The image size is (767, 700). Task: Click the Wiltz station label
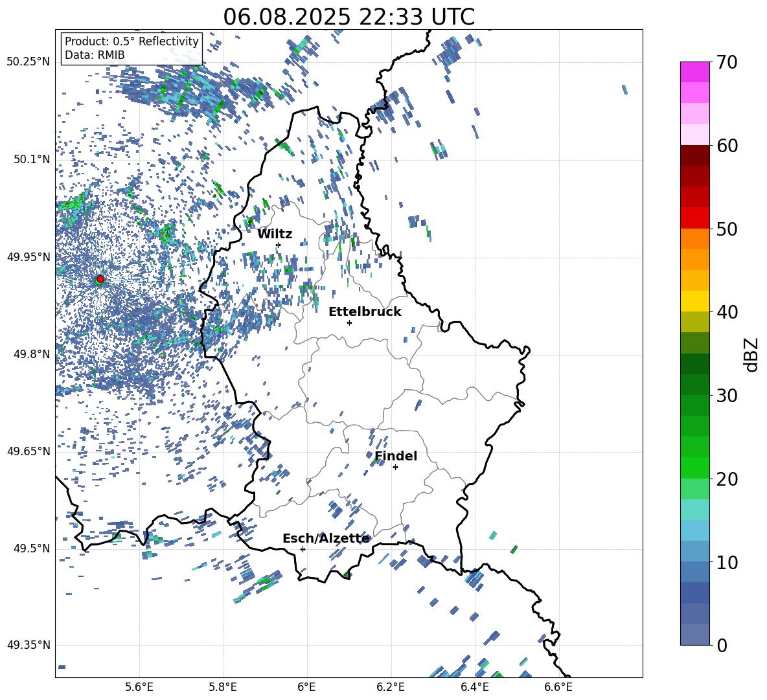(x=275, y=234)
